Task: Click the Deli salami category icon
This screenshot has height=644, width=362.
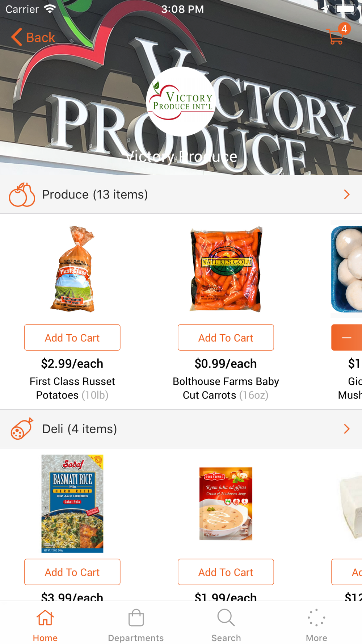Action: point(22,429)
